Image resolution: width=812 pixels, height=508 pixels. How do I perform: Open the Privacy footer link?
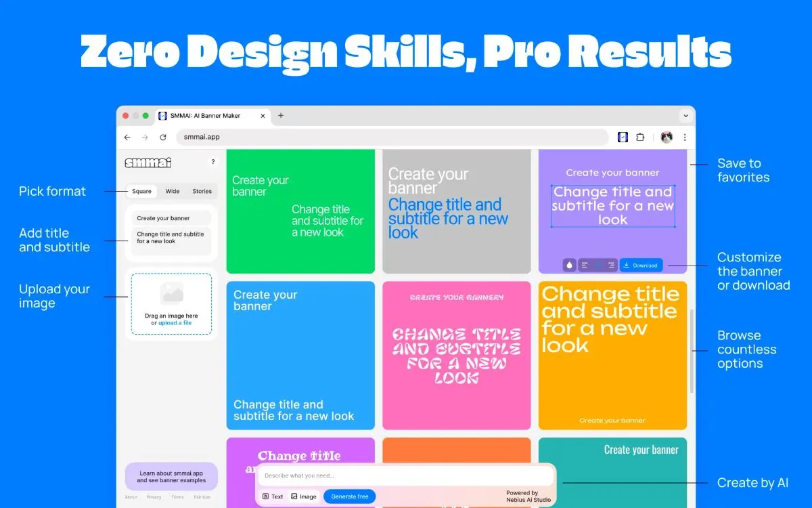[154, 497]
